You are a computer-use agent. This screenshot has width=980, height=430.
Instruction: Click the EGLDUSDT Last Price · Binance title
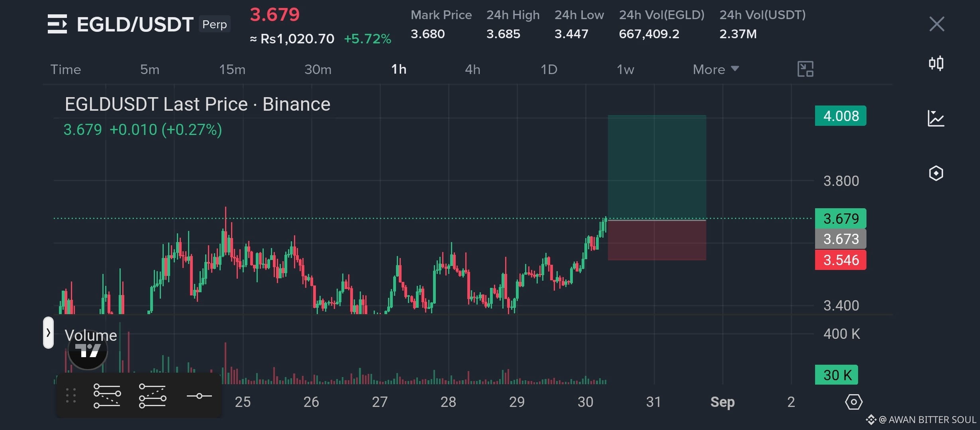[198, 104]
